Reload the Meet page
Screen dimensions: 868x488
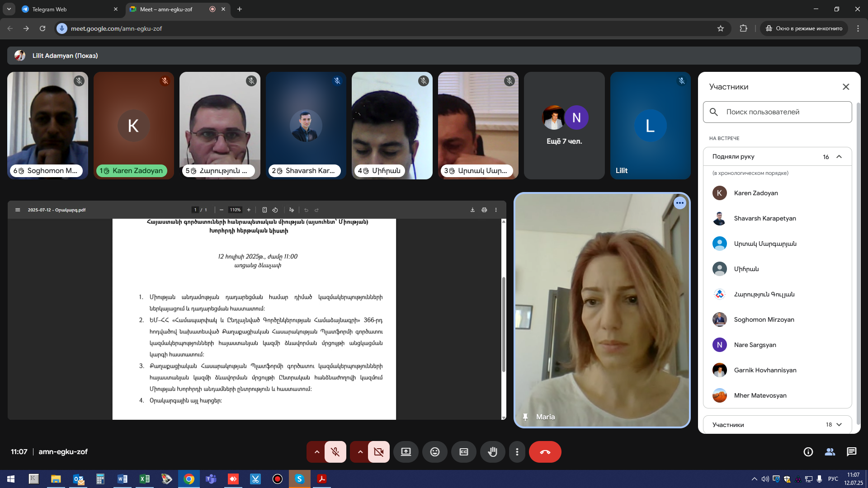(x=42, y=28)
